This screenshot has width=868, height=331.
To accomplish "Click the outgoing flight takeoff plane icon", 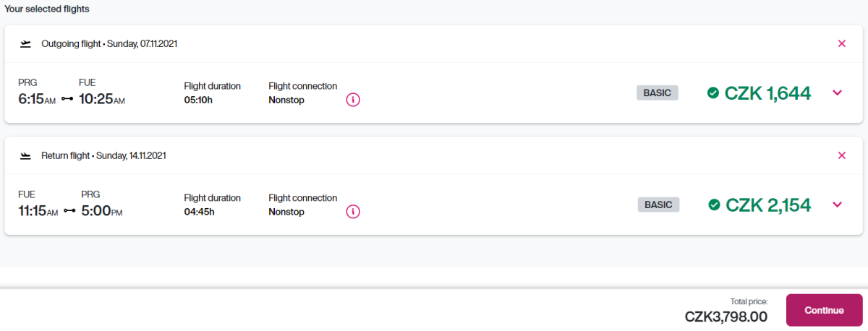I will (26, 43).
